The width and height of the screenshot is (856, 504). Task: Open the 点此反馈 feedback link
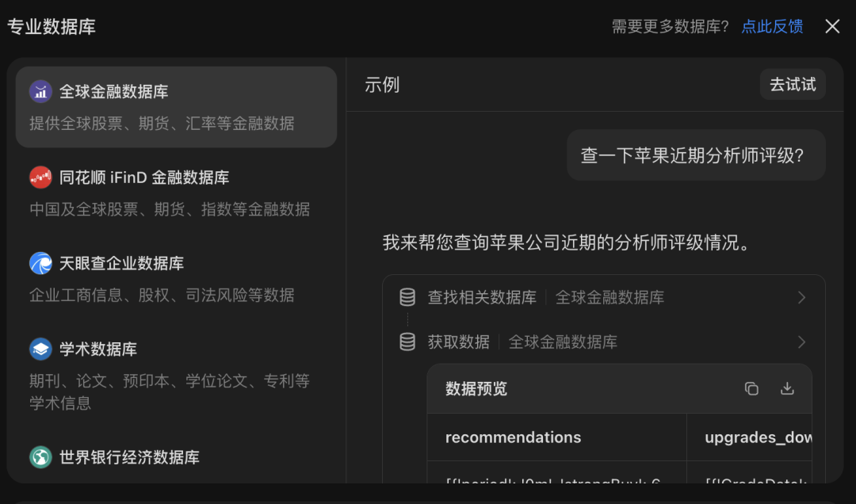coord(772,26)
